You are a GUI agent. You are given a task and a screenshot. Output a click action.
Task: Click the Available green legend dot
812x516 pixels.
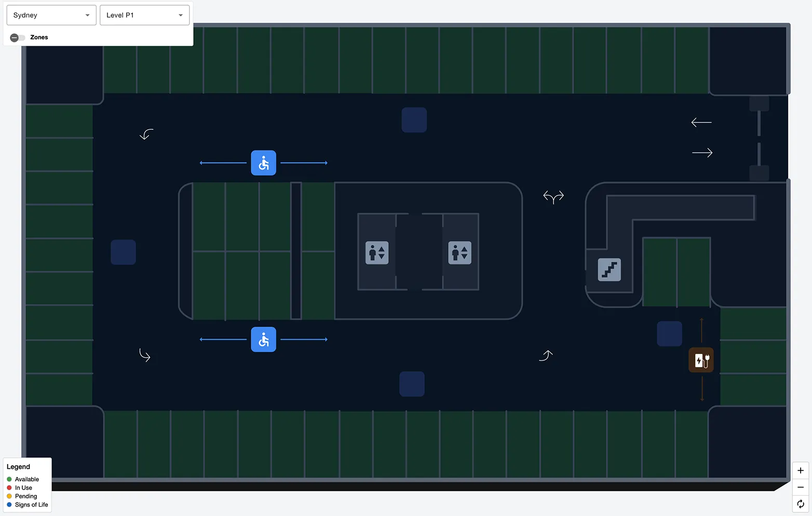tap(9, 479)
